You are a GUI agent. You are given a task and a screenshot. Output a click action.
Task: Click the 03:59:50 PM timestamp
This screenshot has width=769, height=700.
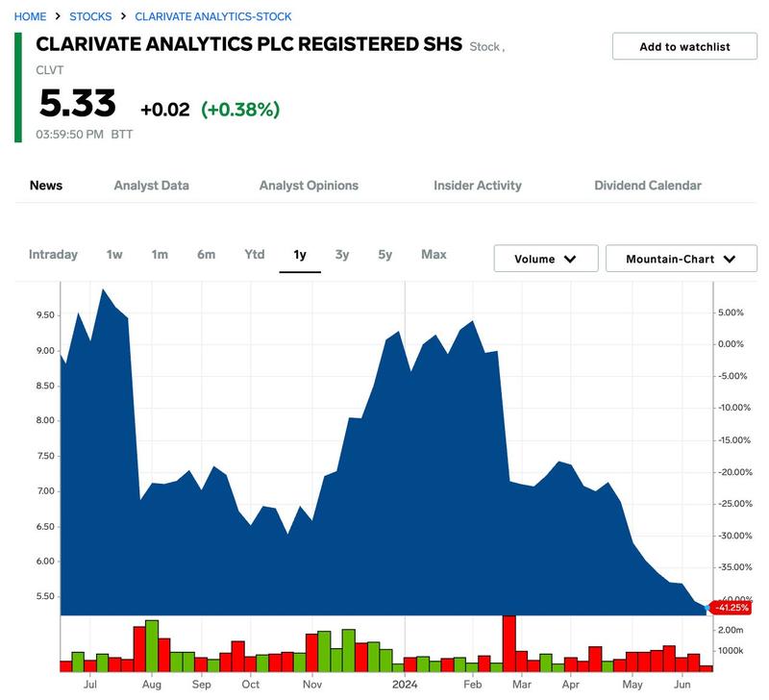(x=69, y=135)
